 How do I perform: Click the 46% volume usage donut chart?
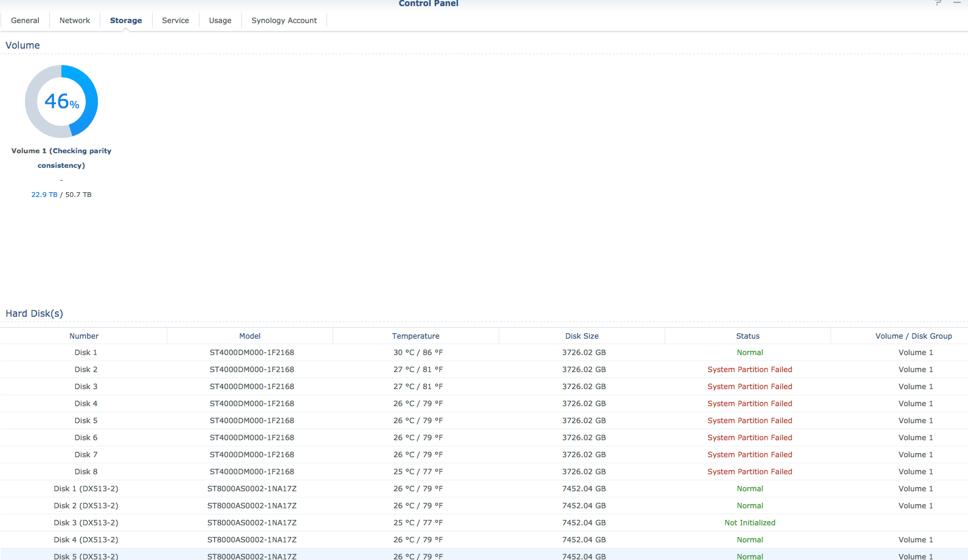(61, 102)
